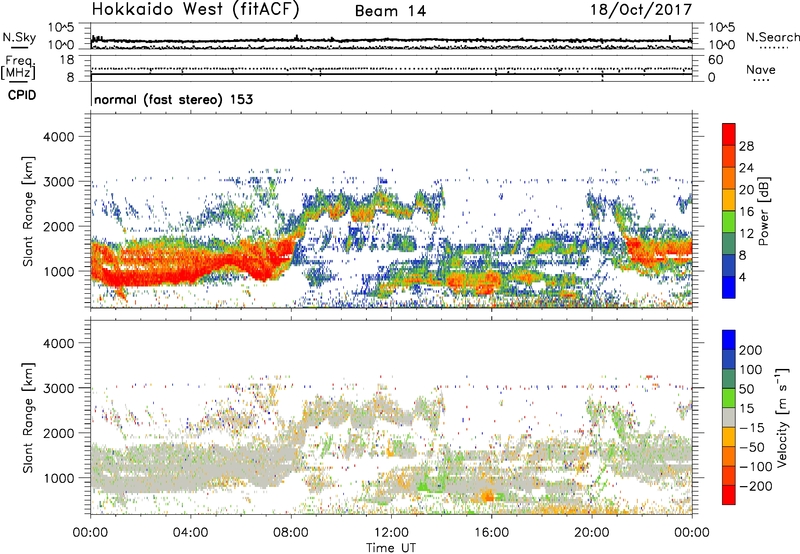Click the '-50' tick on the Velocity color bar

(x=752, y=447)
